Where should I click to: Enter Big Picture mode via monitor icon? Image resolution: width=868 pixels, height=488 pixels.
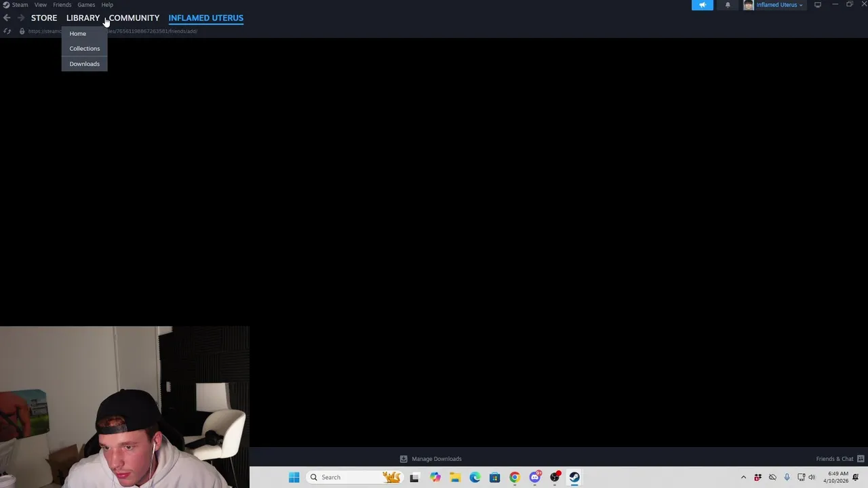[818, 5]
